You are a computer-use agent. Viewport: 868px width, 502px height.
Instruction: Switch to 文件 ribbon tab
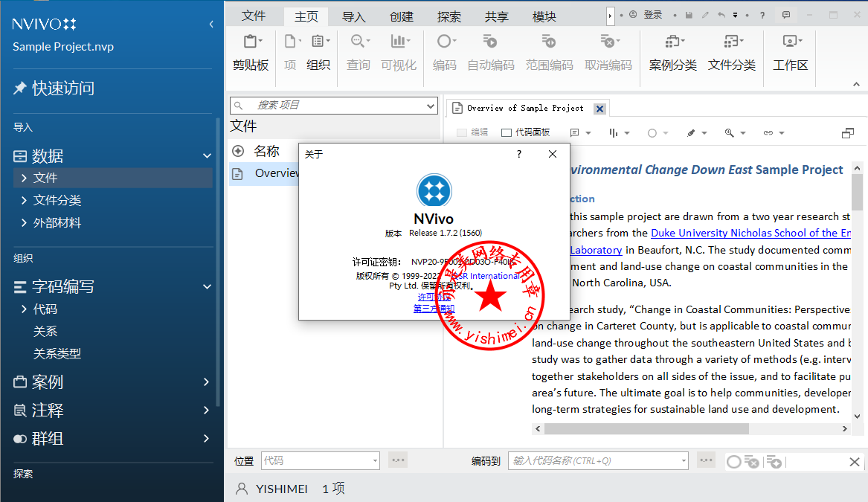tap(254, 16)
